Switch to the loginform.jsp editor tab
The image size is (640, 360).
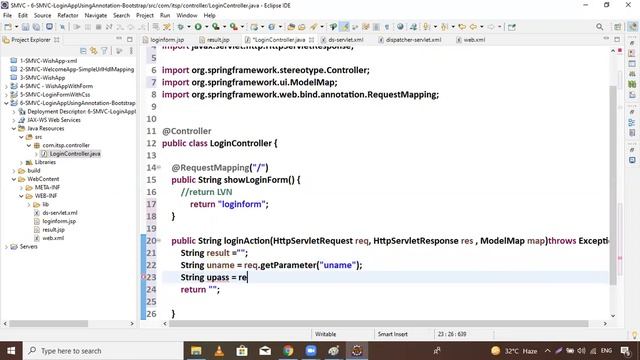(167, 40)
